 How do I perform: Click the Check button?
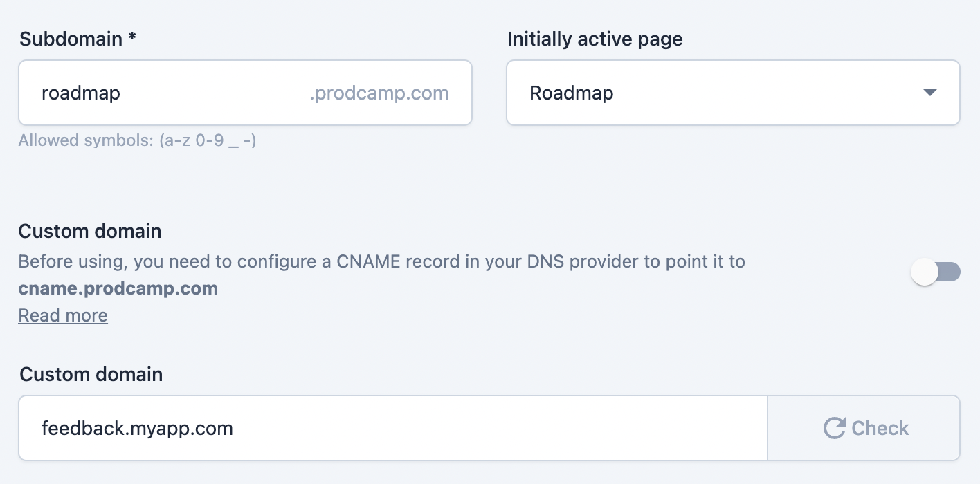[864, 428]
